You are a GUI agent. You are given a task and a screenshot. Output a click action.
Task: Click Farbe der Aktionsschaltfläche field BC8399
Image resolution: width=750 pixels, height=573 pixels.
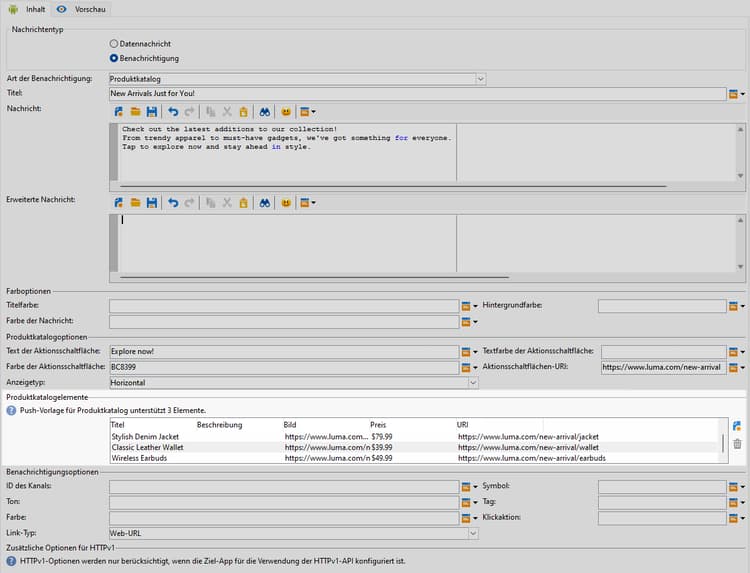284,367
